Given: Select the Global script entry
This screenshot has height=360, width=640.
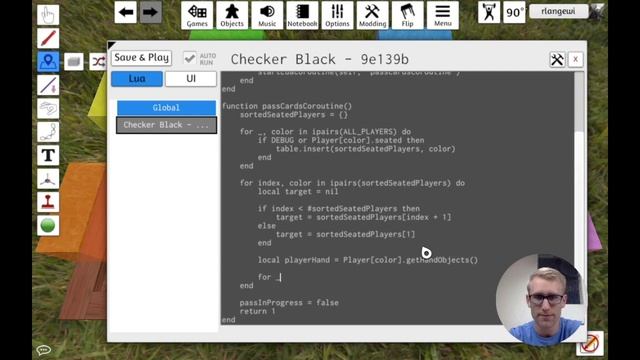Looking at the screenshot, I should pyautogui.click(x=167, y=108).
